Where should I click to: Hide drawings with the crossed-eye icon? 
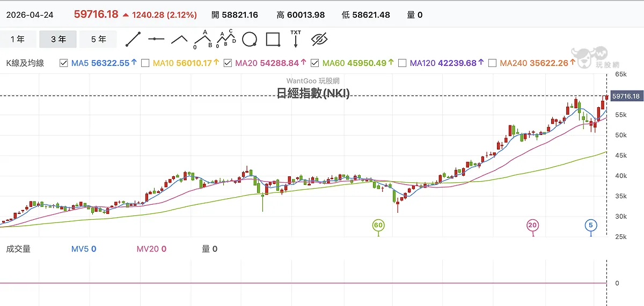pyautogui.click(x=319, y=39)
